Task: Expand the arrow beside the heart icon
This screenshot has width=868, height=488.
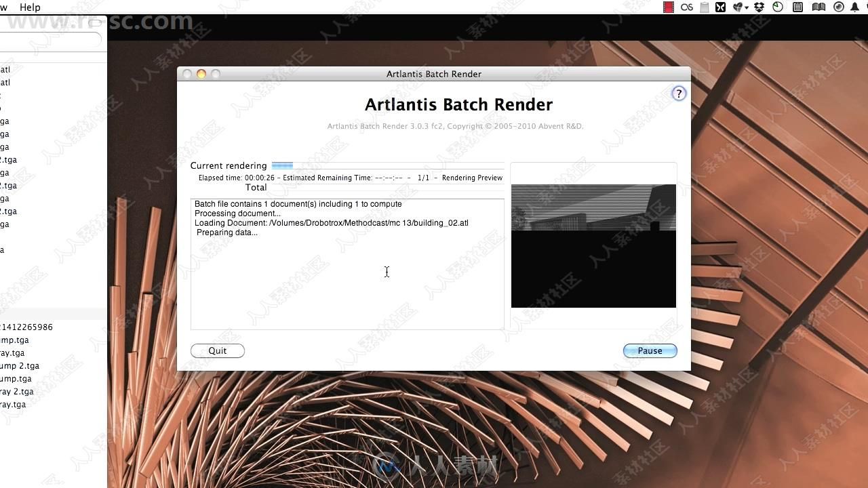Action: (x=747, y=8)
